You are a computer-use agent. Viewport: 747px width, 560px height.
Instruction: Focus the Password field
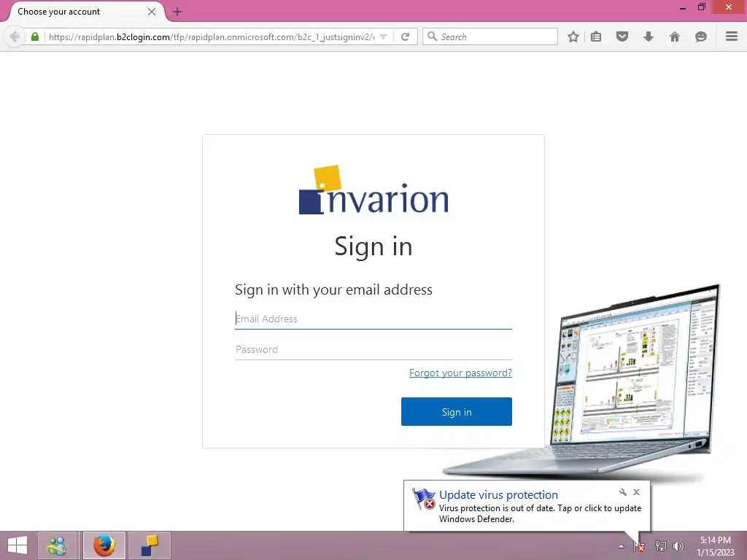click(373, 349)
